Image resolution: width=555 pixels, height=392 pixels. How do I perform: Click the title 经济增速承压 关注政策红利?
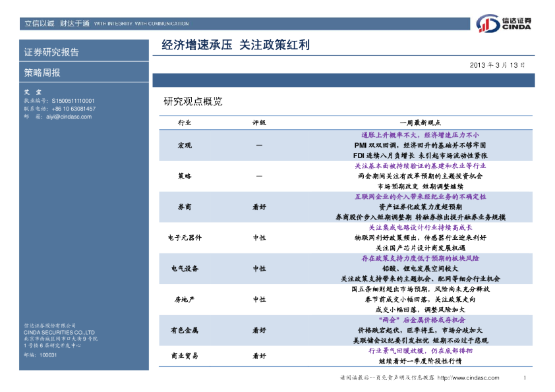click(x=235, y=45)
